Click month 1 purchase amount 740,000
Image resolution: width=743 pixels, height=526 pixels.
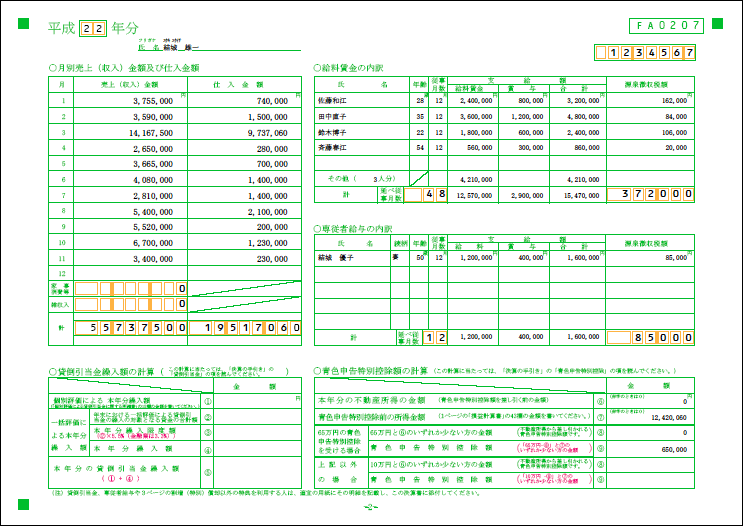tap(272, 101)
